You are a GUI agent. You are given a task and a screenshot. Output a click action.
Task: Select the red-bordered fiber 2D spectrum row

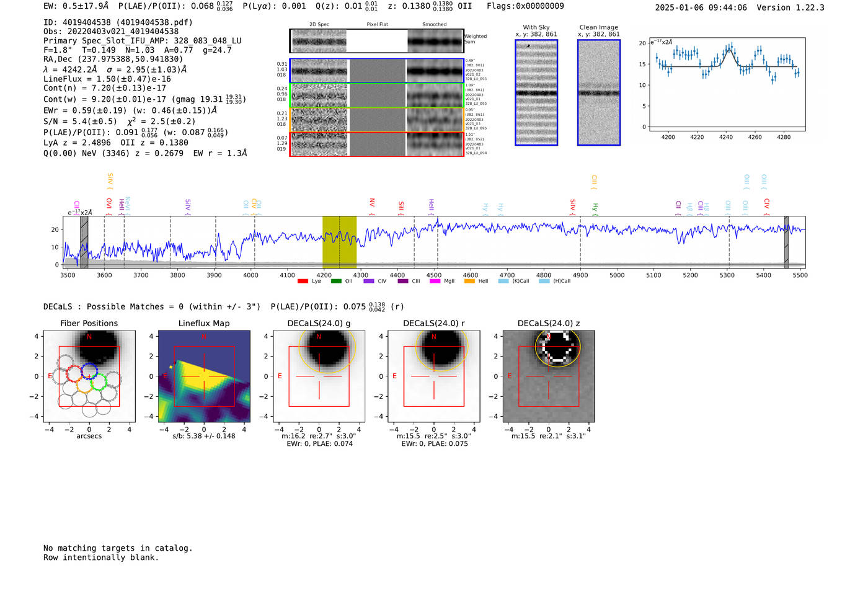pos(377,144)
